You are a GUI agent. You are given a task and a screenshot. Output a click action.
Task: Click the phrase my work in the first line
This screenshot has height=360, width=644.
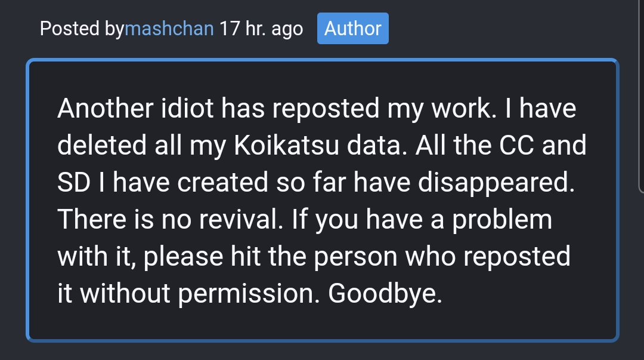pos(435,110)
